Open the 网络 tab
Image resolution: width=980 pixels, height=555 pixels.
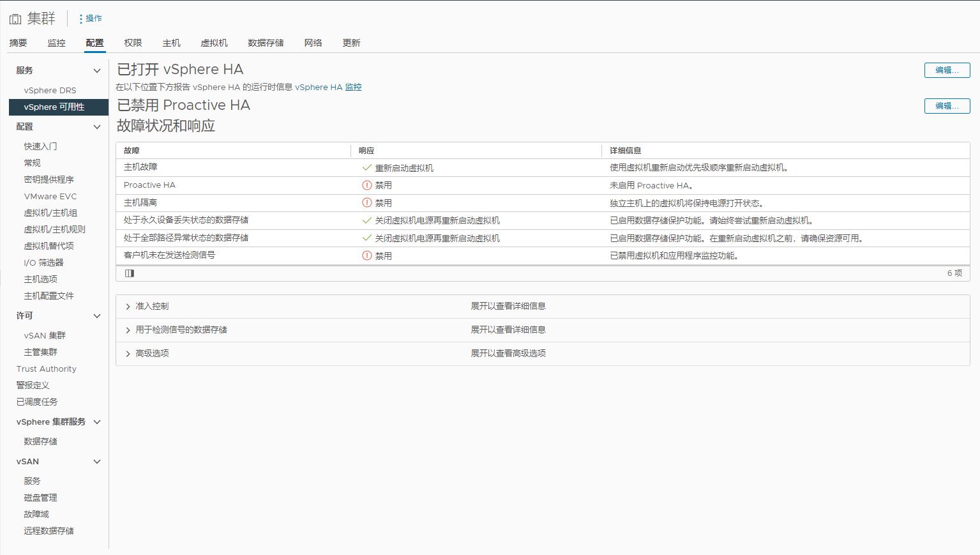(313, 43)
